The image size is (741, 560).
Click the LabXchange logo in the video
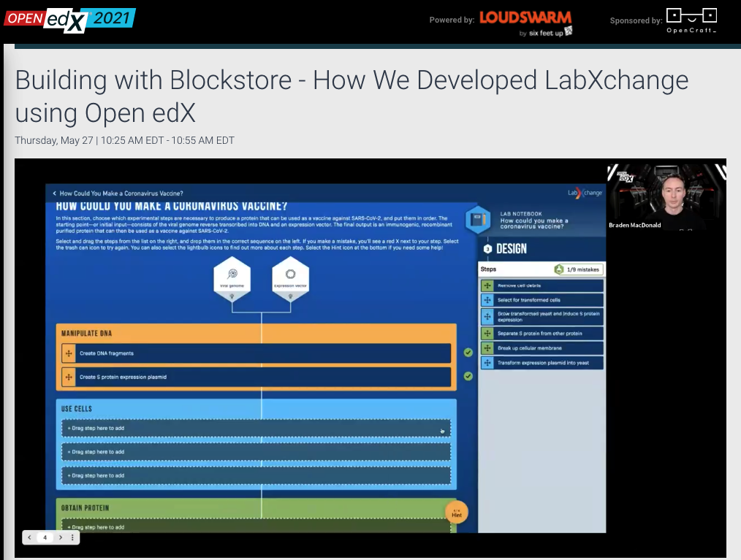[x=585, y=193]
